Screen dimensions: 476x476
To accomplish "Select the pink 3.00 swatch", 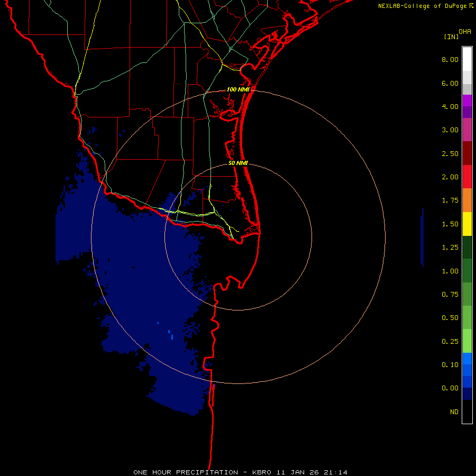I will coord(467,130).
